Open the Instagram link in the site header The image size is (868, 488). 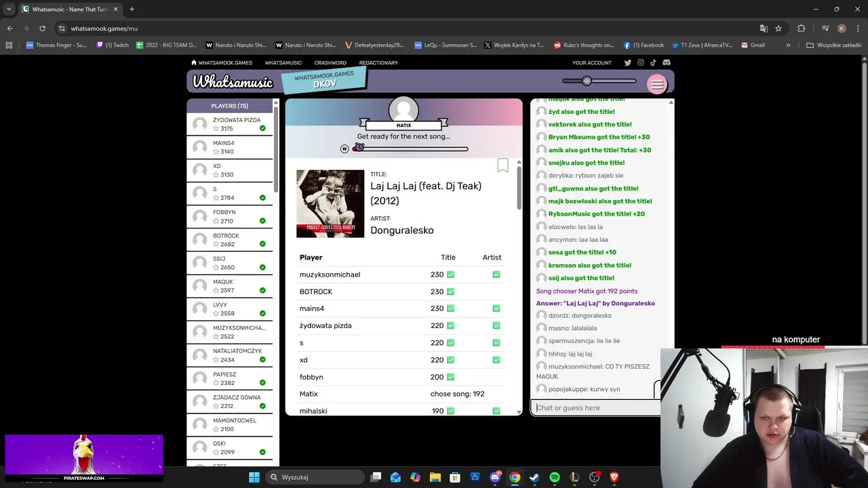[x=640, y=62]
